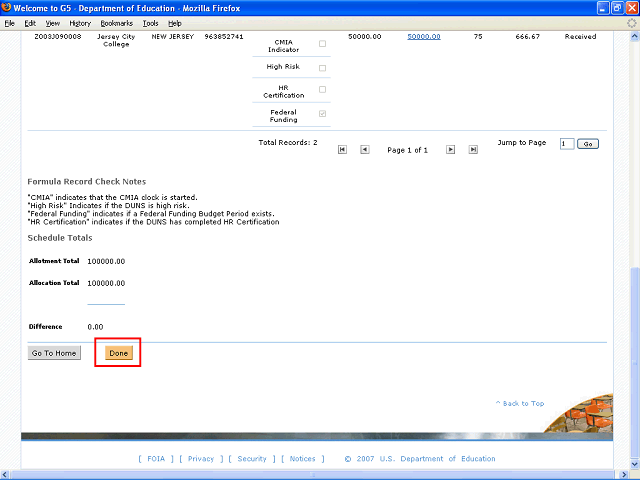Click the horizontal scrollbar left arrow
Viewport: 640px width, 480px height.
(4, 475)
